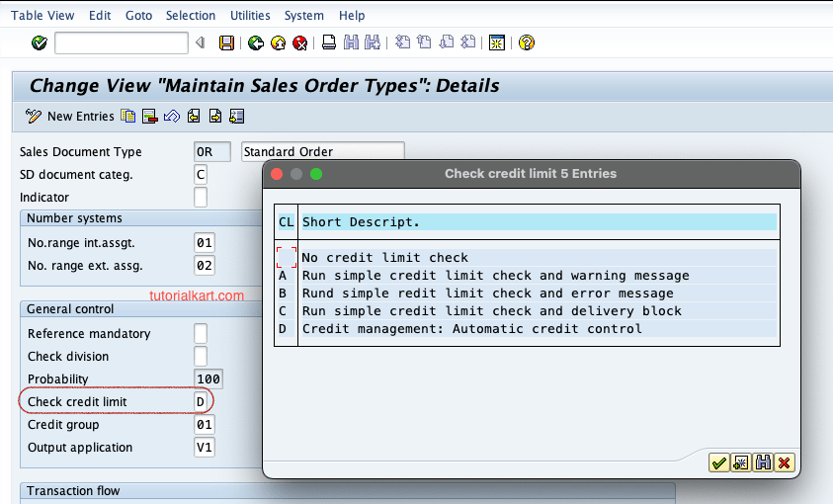Go to next page icon
The height and width of the screenshot is (504, 833).
tap(447, 42)
